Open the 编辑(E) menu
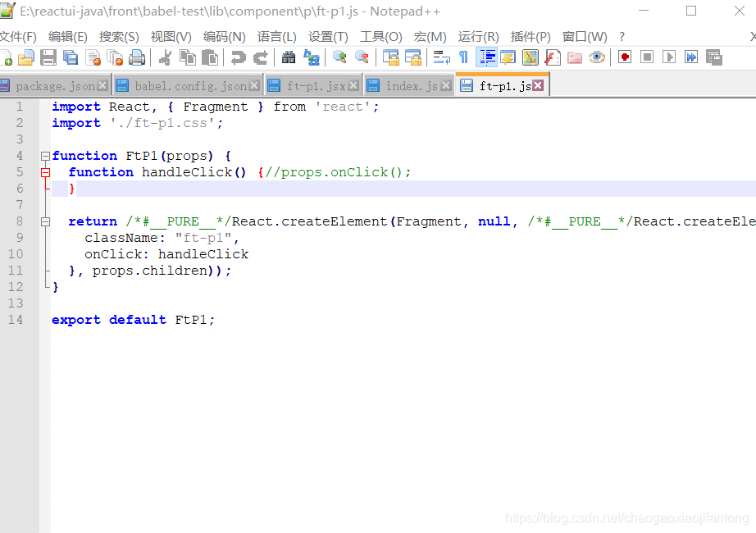The width and height of the screenshot is (756, 533). tap(68, 37)
